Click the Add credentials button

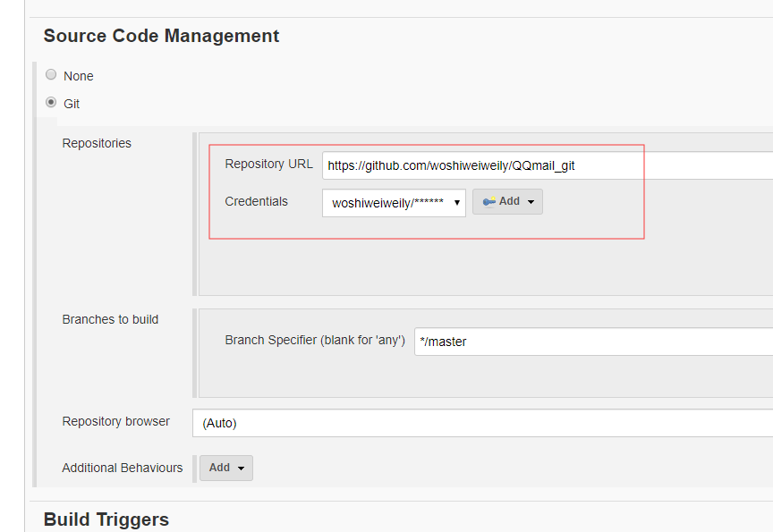pos(507,201)
